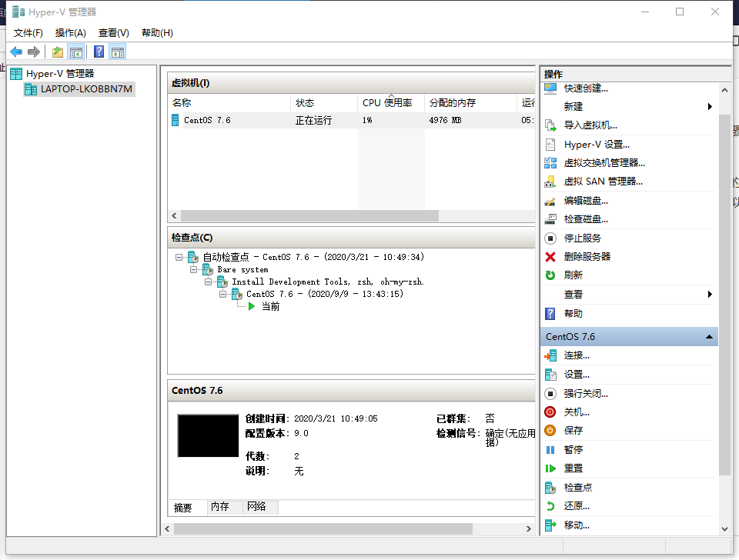Open the 操作(A) menu
Image resolution: width=739 pixels, height=560 pixels.
pos(71,33)
